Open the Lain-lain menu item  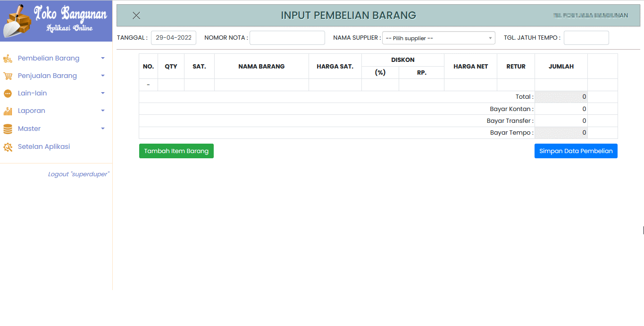click(32, 94)
